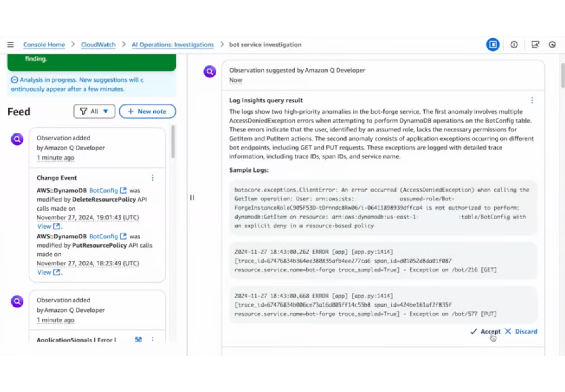
Task: Click the analysis in progress status icon
Action: pyautogui.click(x=14, y=80)
